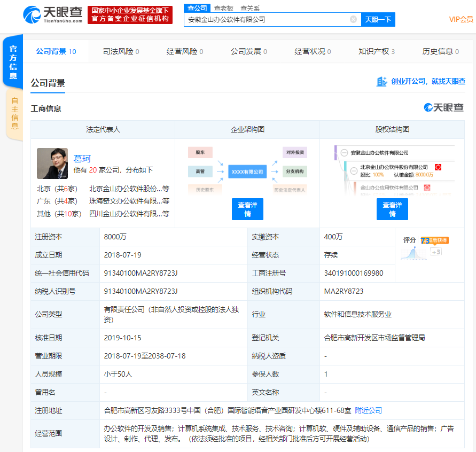The image size is (476, 452).
Task: Open the 北京（共6家）row
Action: tap(57, 189)
